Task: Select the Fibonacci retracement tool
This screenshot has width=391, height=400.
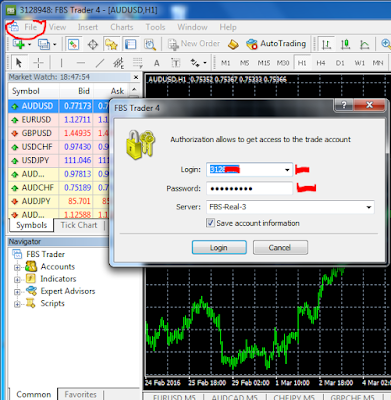Action: [137, 62]
